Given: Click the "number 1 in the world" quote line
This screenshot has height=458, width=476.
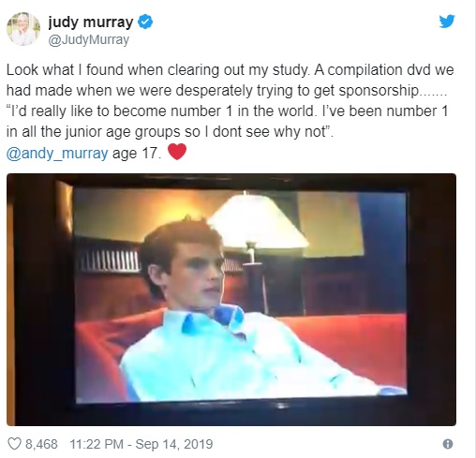Looking at the screenshot, I should pos(228,111).
